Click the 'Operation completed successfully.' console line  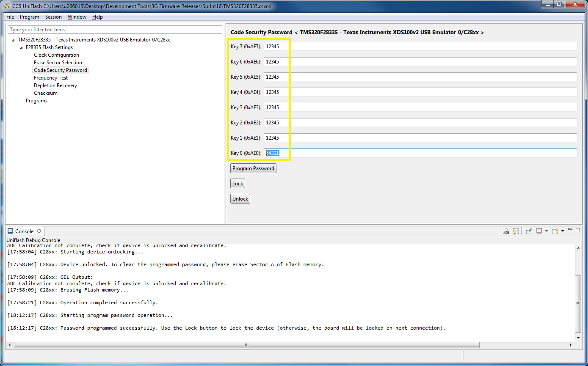(x=83, y=303)
